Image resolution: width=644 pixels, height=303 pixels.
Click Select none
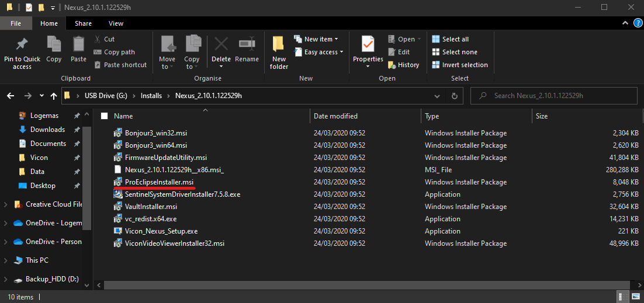pyautogui.click(x=455, y=52)
